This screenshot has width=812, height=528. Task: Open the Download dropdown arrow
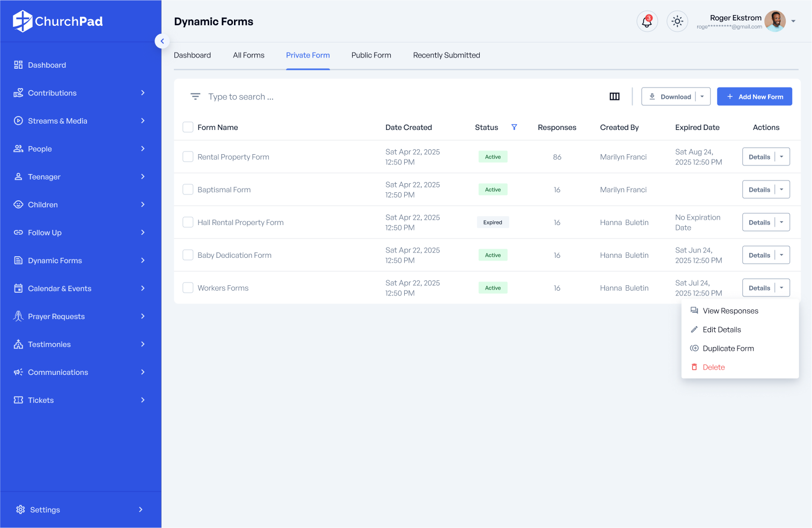[702, 97]
